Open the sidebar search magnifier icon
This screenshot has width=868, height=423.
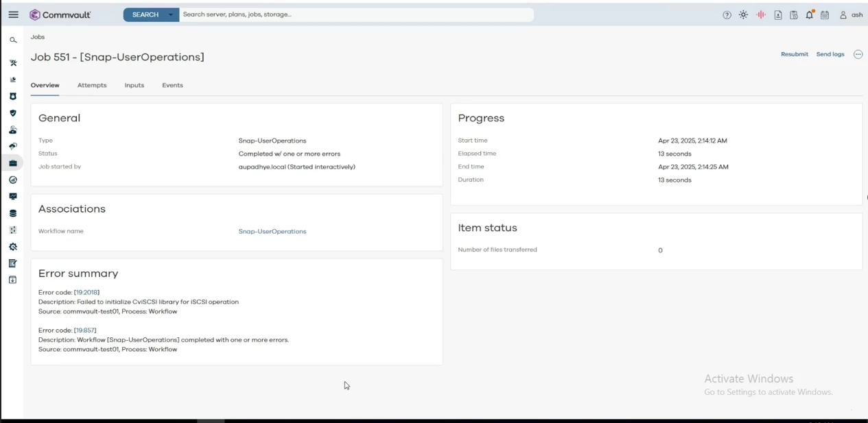coord(13,40)
